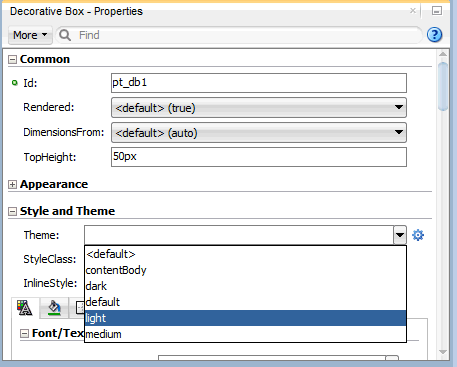The width and height of the screenshot is (457, 367).
Task: Click the Id property label
Action: (30, 83)
